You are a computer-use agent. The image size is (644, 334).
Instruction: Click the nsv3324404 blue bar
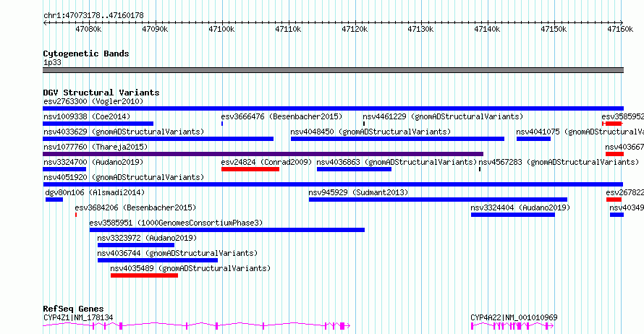tap(513, 215)
